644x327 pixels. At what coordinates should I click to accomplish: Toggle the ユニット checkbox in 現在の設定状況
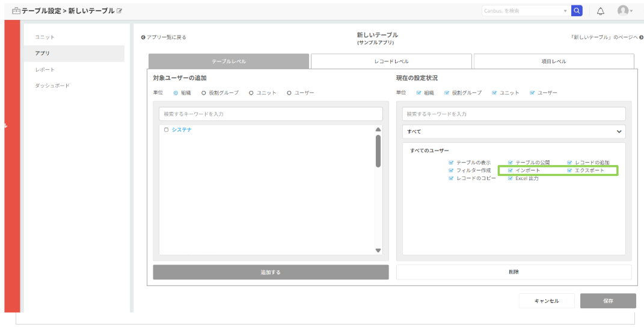click(494, 93)
